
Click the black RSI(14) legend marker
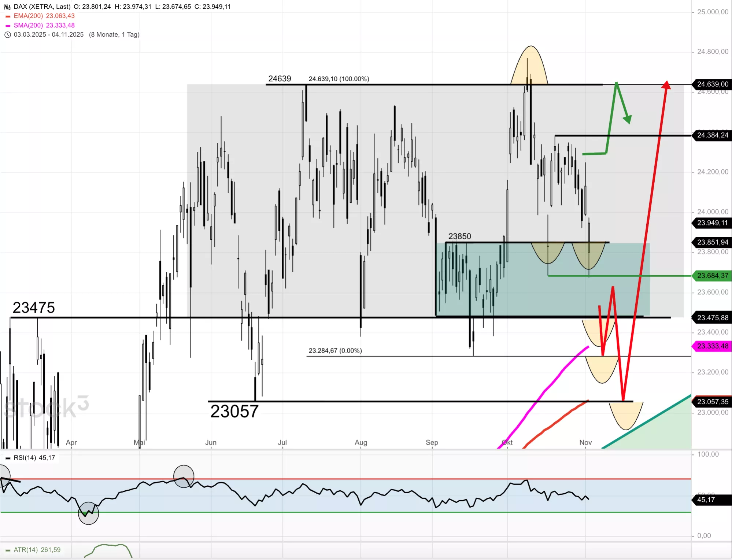(8, 458)
